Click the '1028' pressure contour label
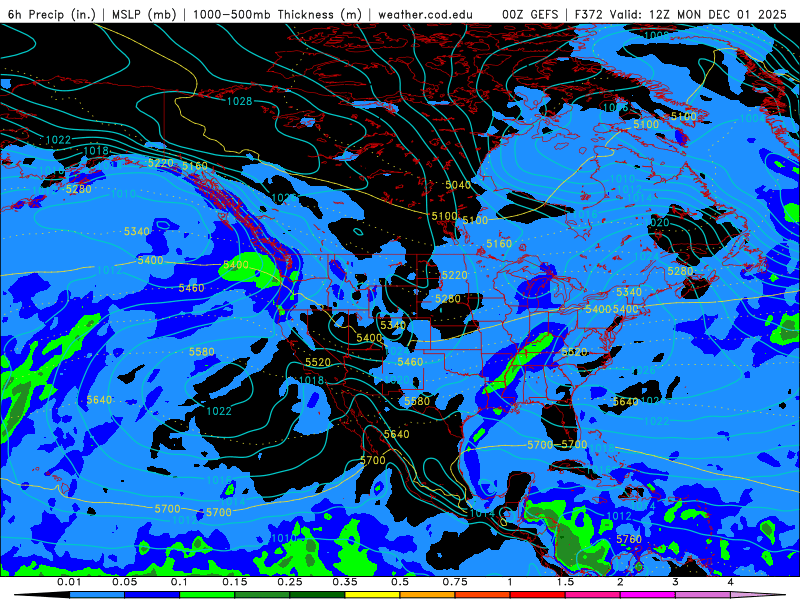Viewport: 800px width, 600px height. [x=239, y=101]
